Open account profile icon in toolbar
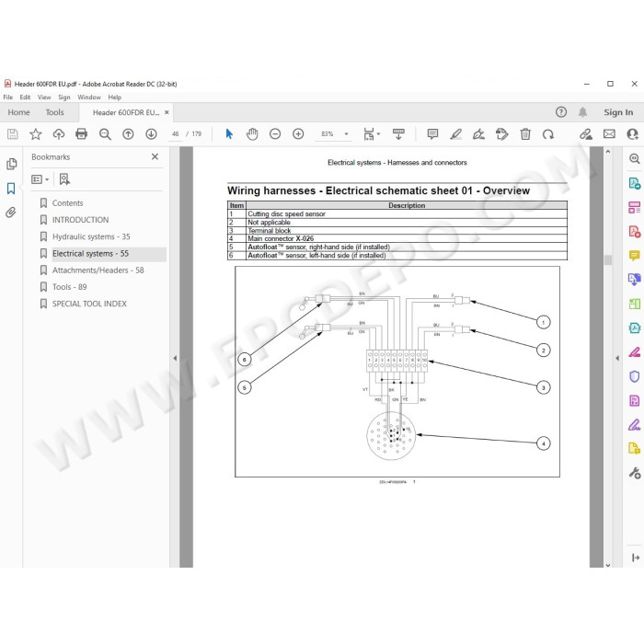Image resolution: width=644 pixels, height=644 pixels. 633,134
